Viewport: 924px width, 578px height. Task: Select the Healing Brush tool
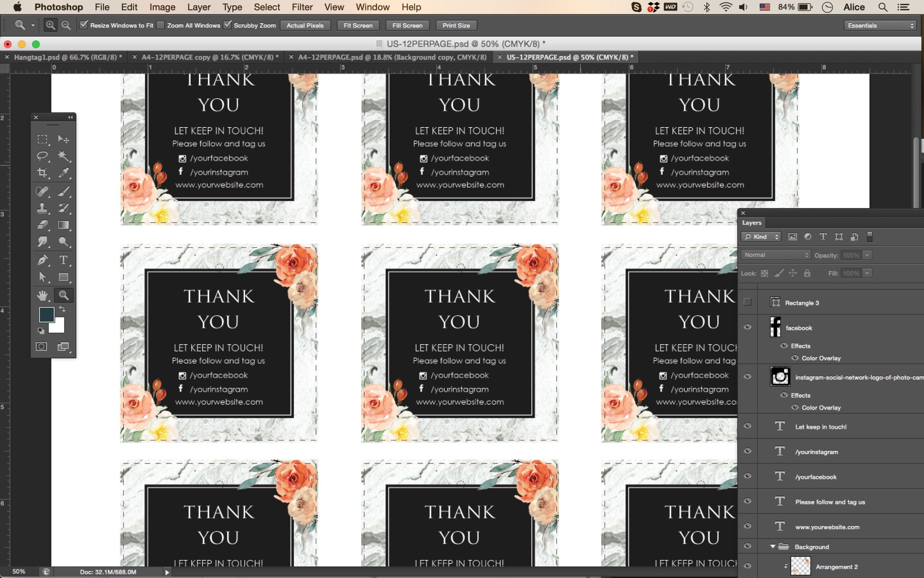pyautogui.click(x=42, y=191)
